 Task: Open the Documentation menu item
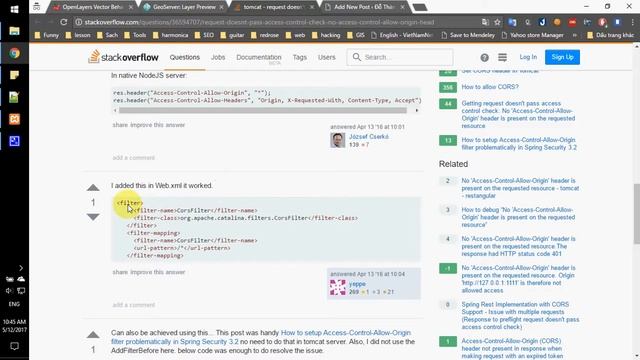(259, 57)
